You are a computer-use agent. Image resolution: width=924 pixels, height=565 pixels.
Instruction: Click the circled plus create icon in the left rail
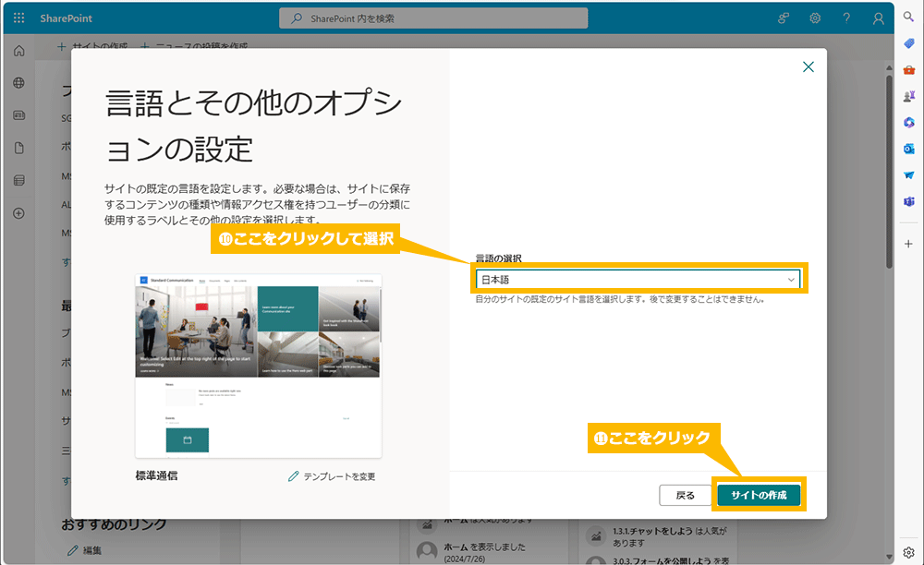coord(18,213)
